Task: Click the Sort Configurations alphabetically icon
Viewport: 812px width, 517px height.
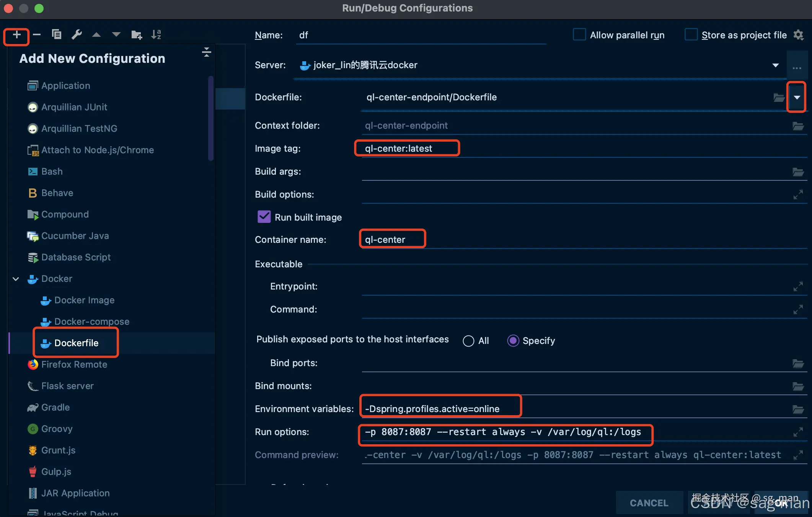Action: (156, 35)
